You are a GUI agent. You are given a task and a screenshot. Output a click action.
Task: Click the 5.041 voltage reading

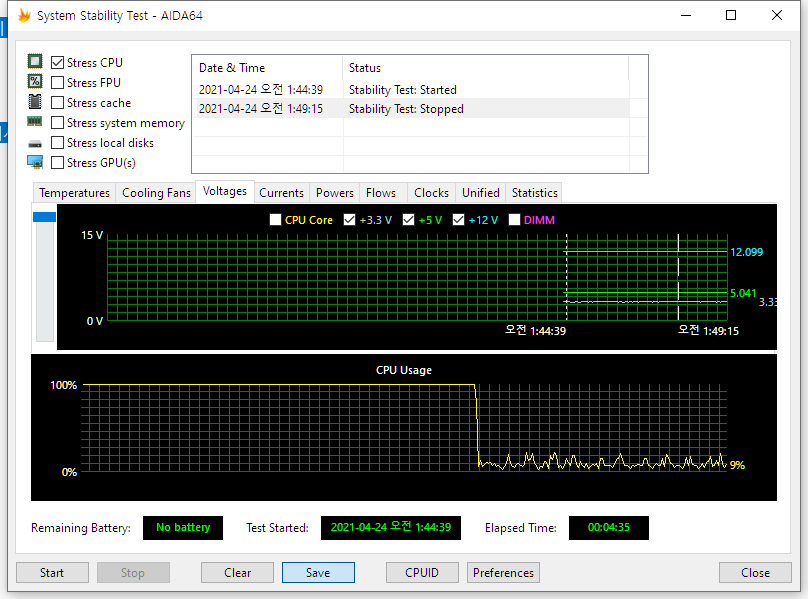tap(743, 293)
